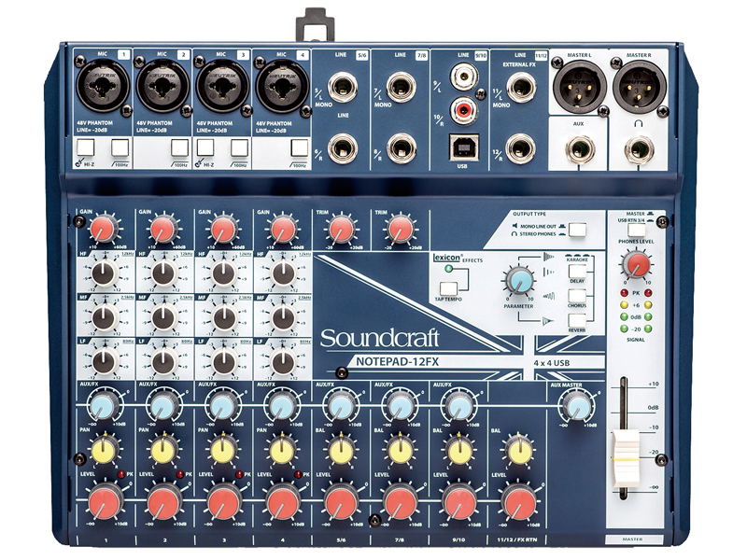Toggle the HI-Z switch on channel 3

[x=204, y=148]
